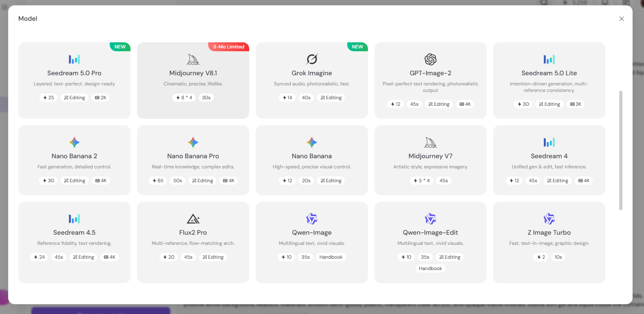The width and height of the screenshot is (644, 314).
Task: Click the logo icon above the Qwen-Image title
Action: (312, 219)
